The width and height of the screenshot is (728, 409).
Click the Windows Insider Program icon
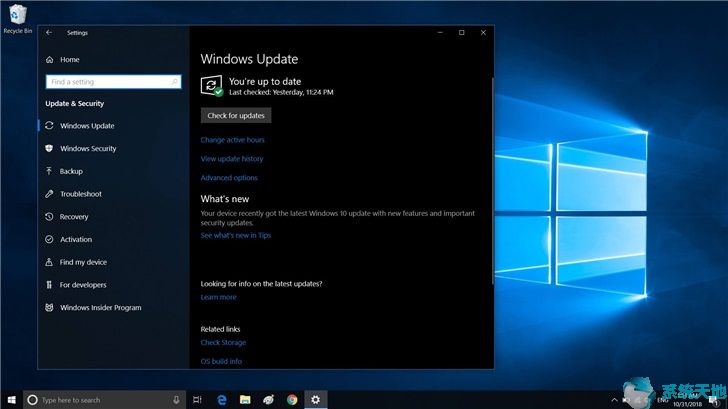pos(49,307)
